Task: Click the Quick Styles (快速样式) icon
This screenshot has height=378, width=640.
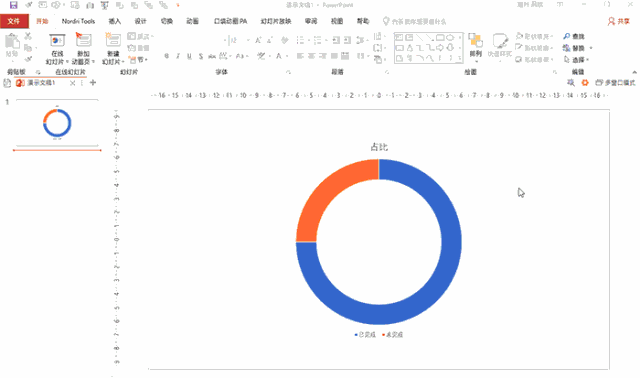Action: point(500,45)
